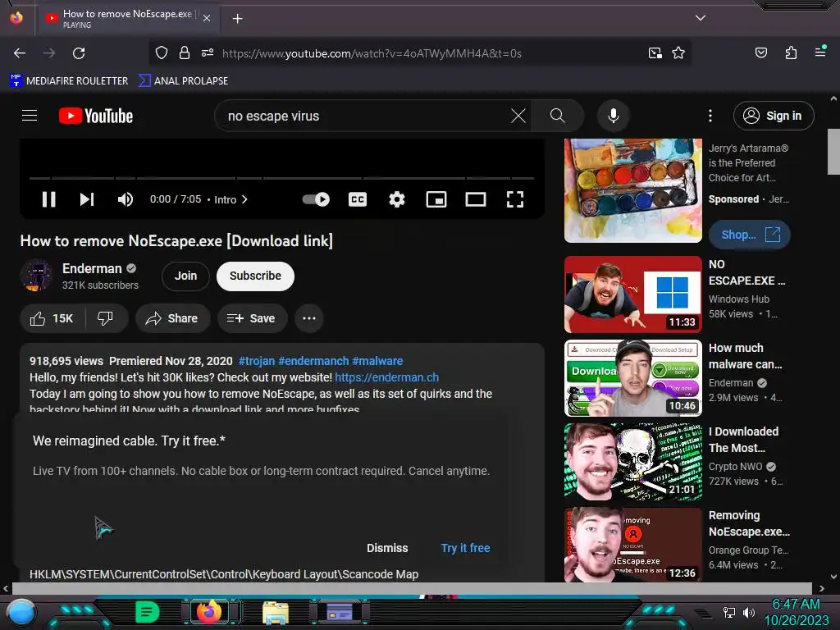Toggle the autoplay switch in the player
The width and height of the screenshot is (840, 630).
pos(316,199)
